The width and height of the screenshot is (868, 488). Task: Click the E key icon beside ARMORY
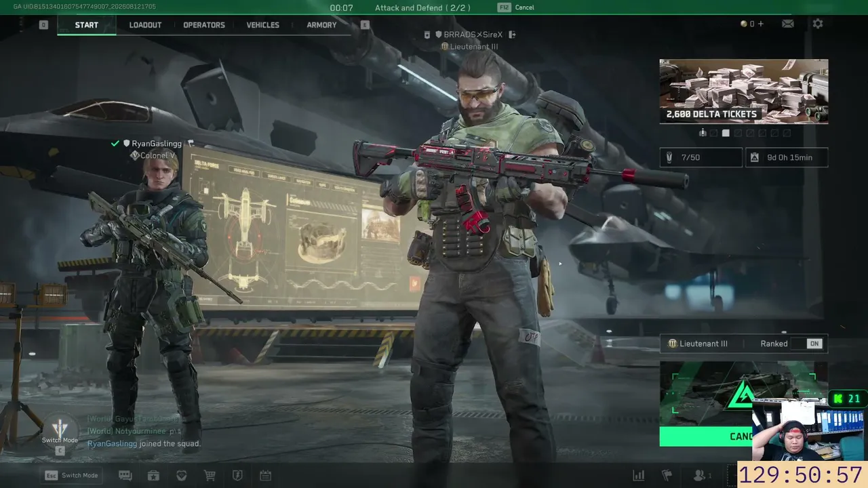click(365, 25)
